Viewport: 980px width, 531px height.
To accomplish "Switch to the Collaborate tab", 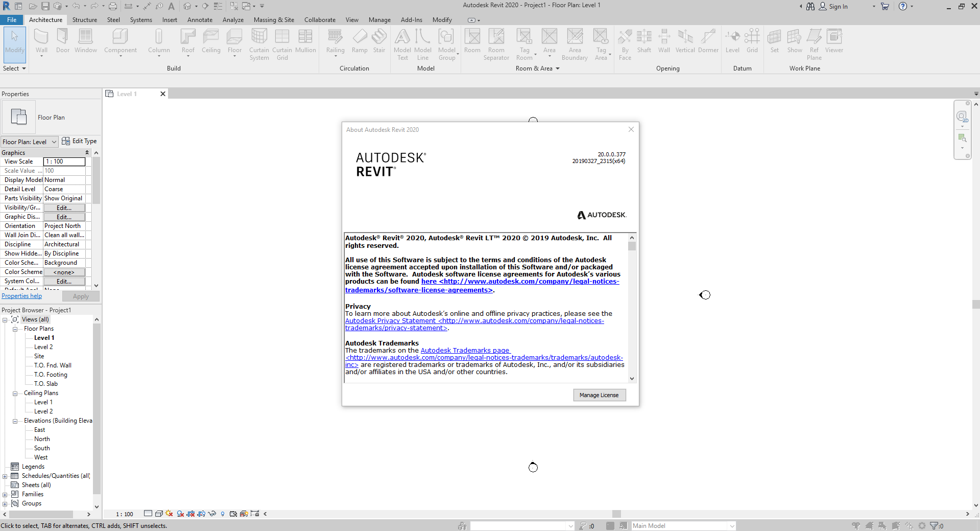I will 320,20.
